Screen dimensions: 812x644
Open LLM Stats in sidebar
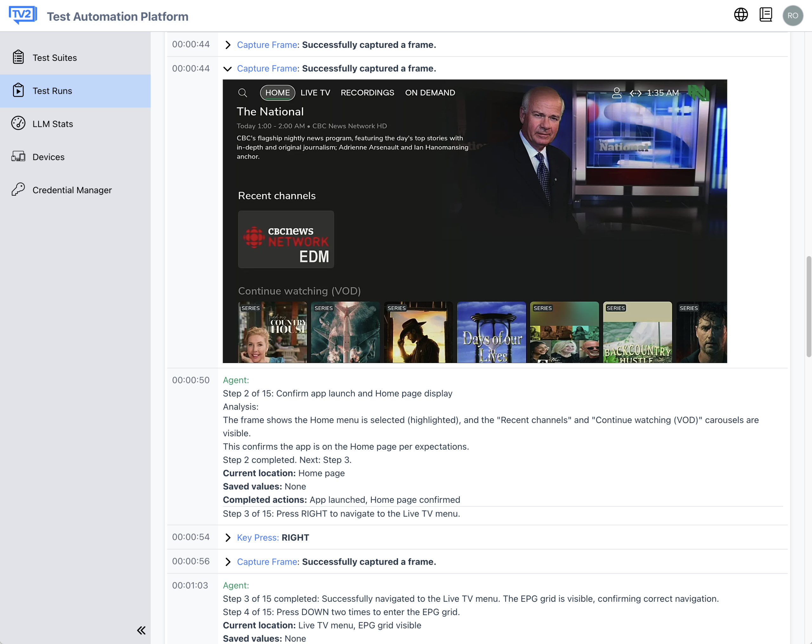tap(52, 124)
